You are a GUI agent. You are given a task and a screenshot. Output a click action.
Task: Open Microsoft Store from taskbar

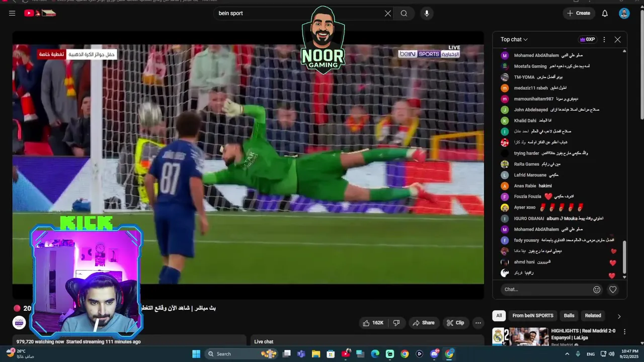tap(331, 354)
